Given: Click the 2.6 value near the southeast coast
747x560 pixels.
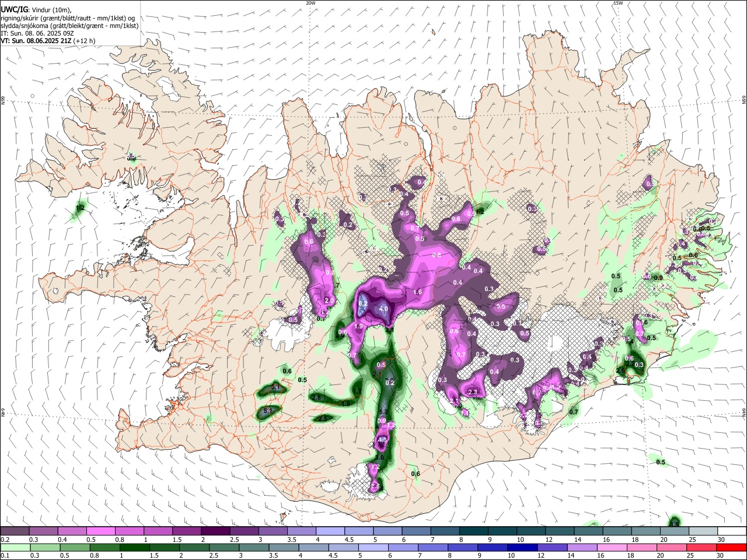Looking at the screenshot, I should (620, 370).
